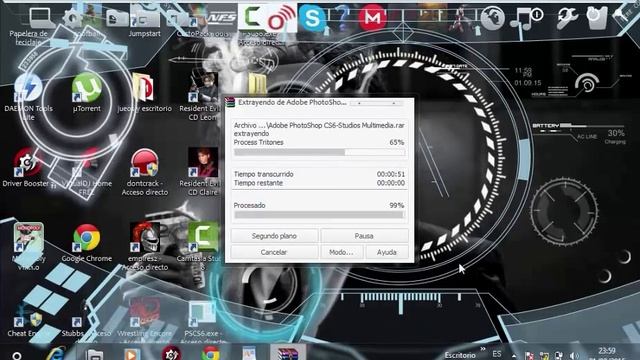
Task: Expand the Escritorio toolbar chevron
Action: tap(483, 349)
